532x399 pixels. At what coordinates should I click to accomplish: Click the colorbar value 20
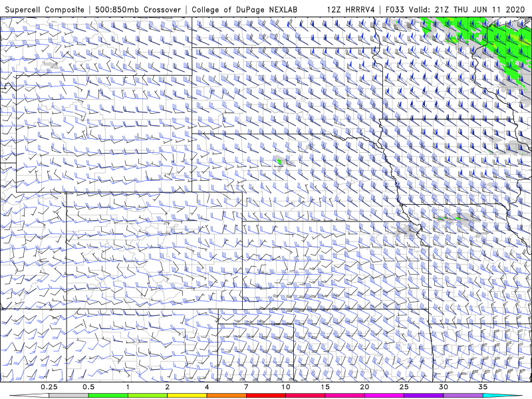click(364, 387)
